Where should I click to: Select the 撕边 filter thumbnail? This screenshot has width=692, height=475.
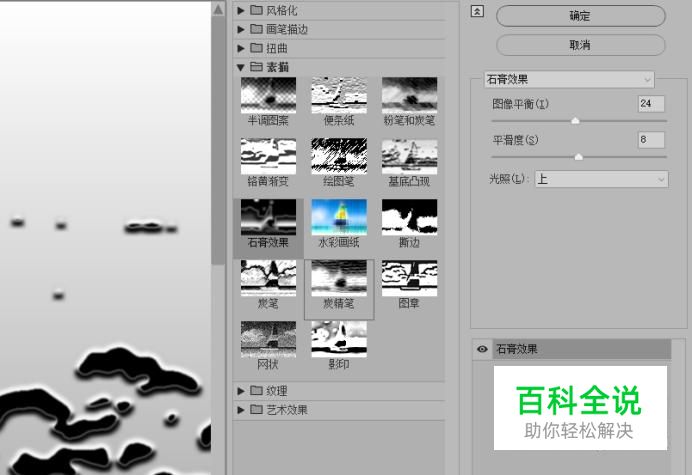(410, 217)
